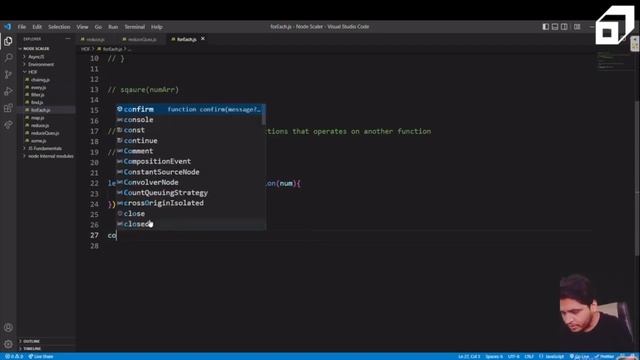This screenshot has width=640, height=360.
Task: Expand the AsyncJS folder
Action: tap(36, 57)
